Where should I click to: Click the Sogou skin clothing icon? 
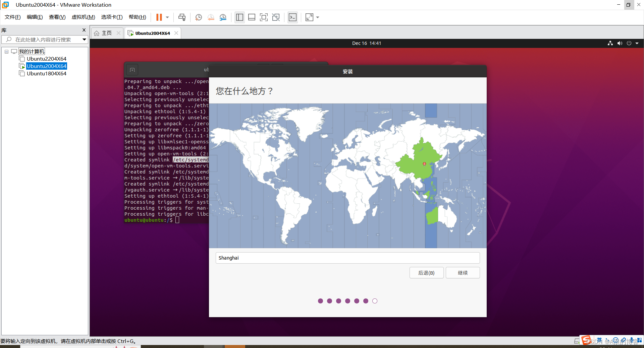tap(624, 340)
